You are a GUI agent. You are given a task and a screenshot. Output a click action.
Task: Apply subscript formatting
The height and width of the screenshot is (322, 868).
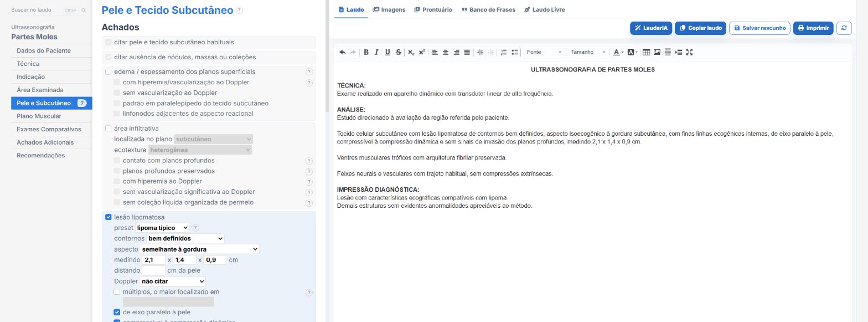[x=411, y=52]
